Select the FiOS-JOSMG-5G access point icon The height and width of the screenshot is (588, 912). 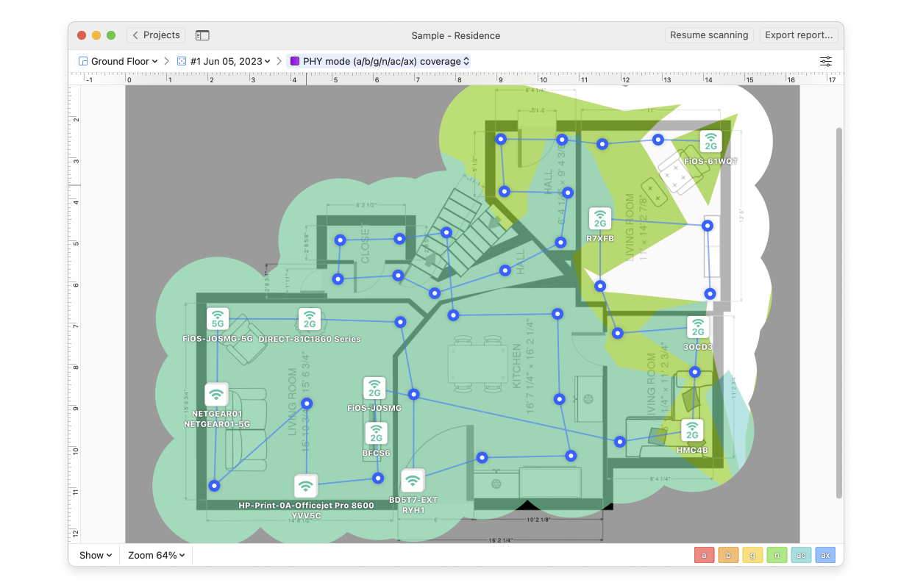(x=218, y=319)
